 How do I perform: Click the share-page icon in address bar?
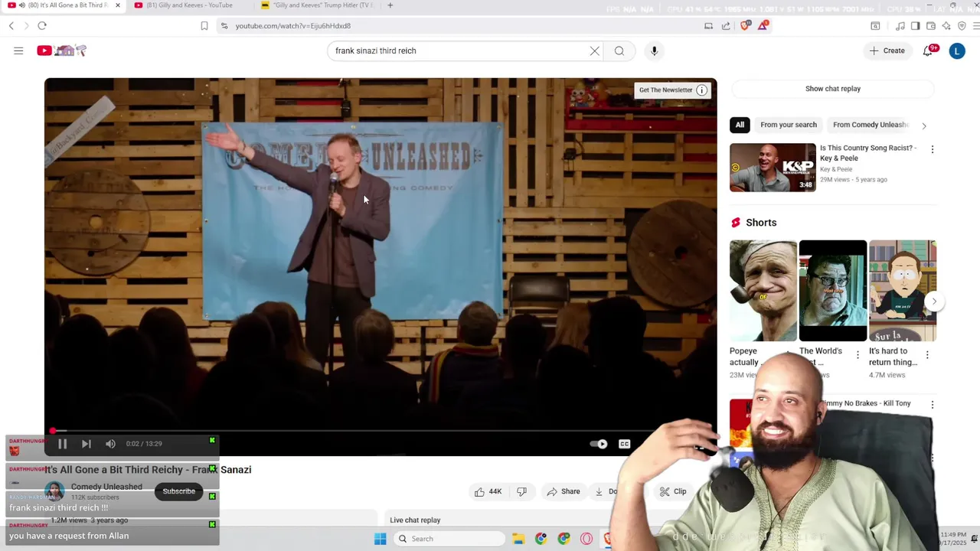click(x=726, y=26)
